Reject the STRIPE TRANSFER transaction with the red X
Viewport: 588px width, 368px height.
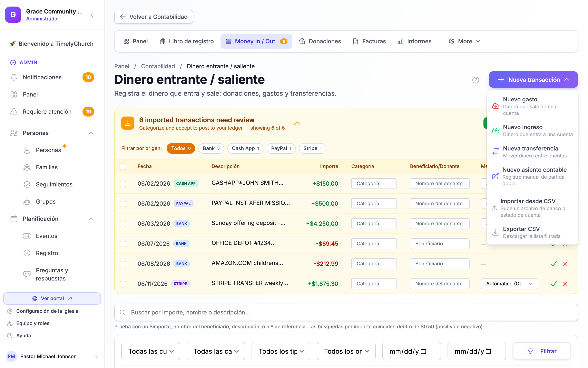565,284
